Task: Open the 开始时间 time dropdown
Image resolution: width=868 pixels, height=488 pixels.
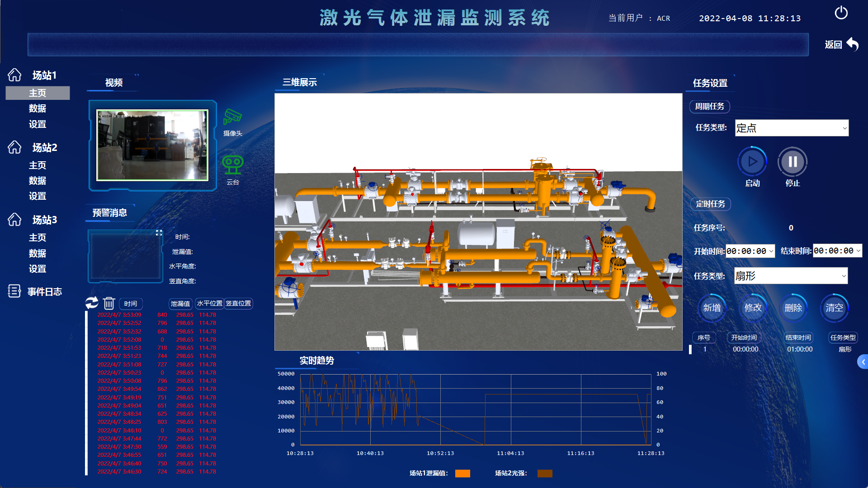Action: coord(750,251)
